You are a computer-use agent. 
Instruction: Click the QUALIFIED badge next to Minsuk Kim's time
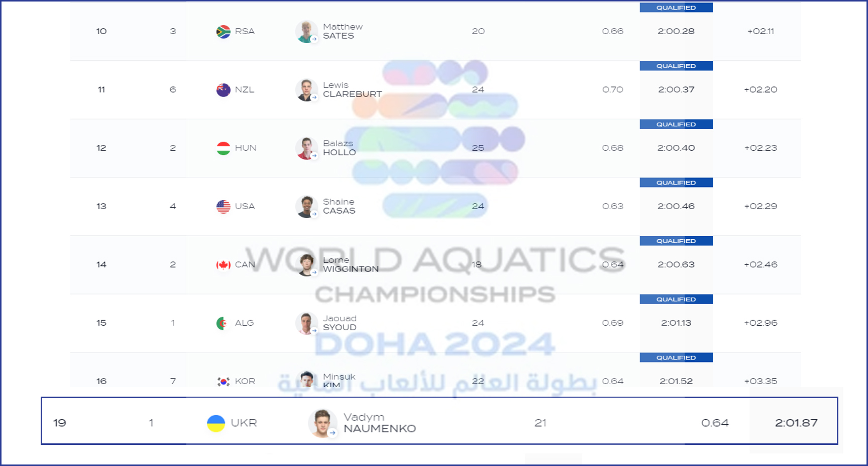(x=676, y=357)
